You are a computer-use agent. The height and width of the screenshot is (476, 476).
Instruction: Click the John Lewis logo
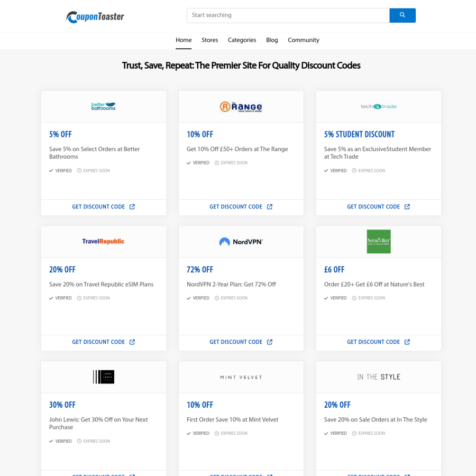point(104,377)
